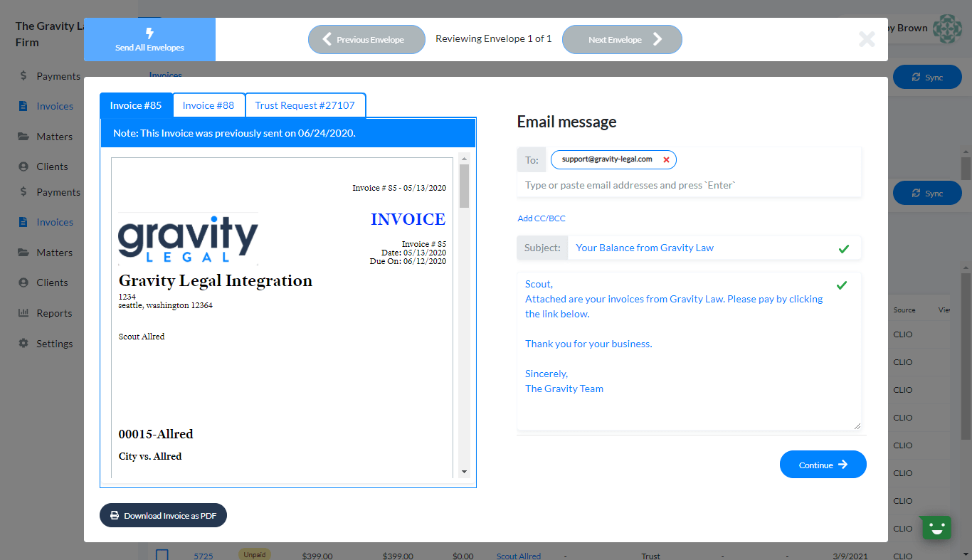Close the envelope review dialog
Image resolution: width=972 pixels, height=560 pixels.
867,39
